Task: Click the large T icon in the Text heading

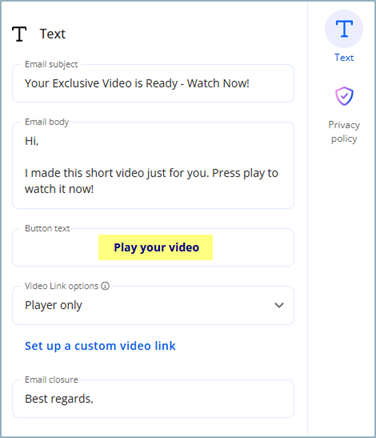Action: coord(19,34)
